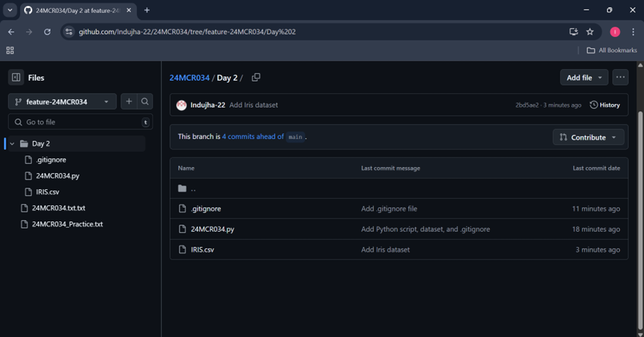The image size is (644, 337).
Task: Click the plus icon to add file
Action: (x=129, y=101)
